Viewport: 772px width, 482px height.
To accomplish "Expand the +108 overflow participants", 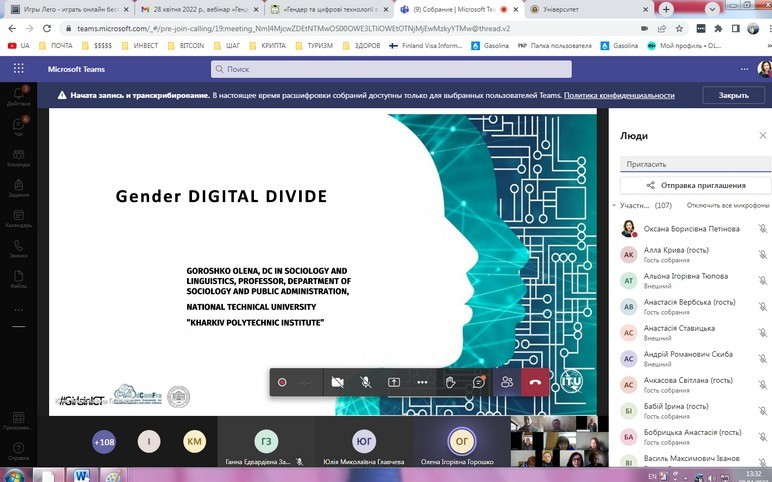I will (x=104, y=441).
